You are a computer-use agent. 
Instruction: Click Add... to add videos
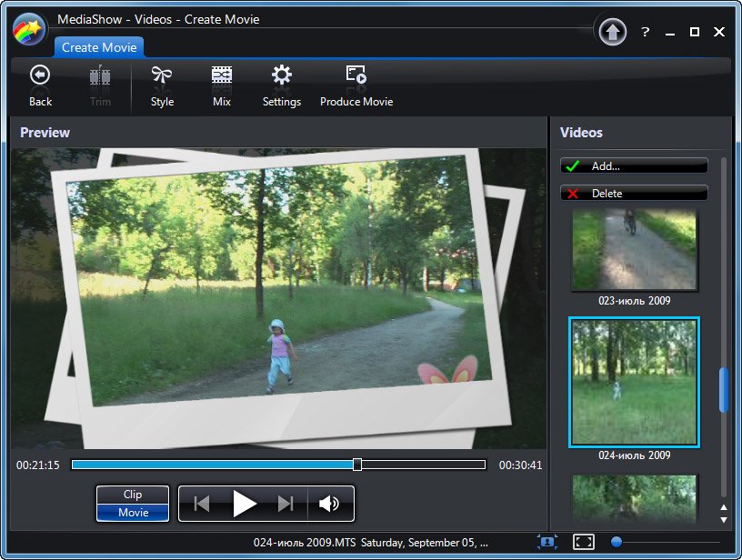(634, 166)
